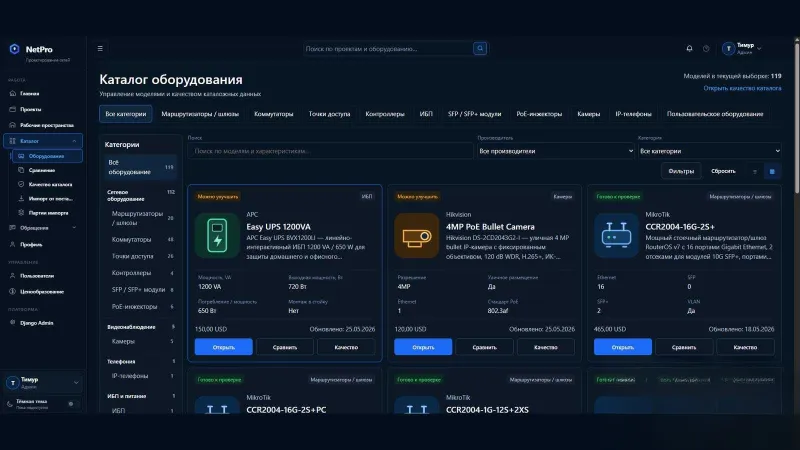Expand the Обращения sidebar section
Screen dimensions: 800x450
74,228
